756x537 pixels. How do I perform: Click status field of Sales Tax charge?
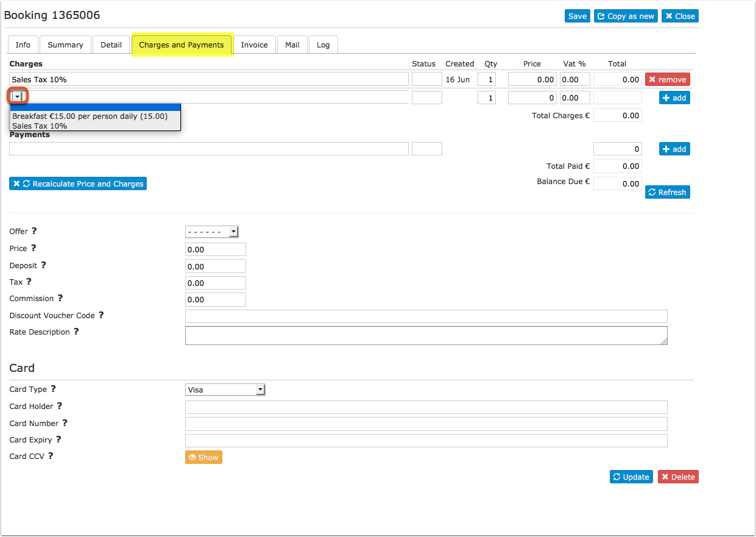point(427,79)
